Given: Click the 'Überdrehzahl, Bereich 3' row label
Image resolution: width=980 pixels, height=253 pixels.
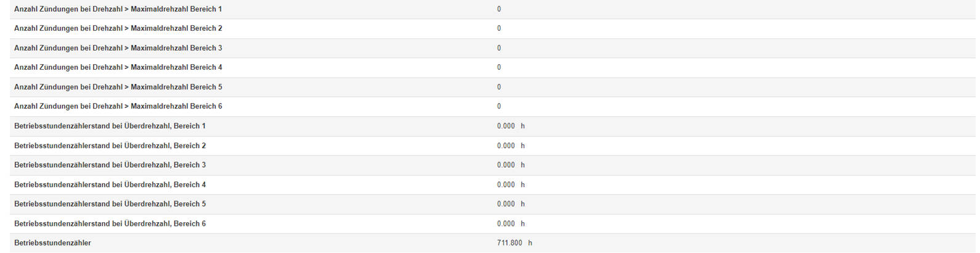Looking at the screenshot, I should [x=110, y=165].
